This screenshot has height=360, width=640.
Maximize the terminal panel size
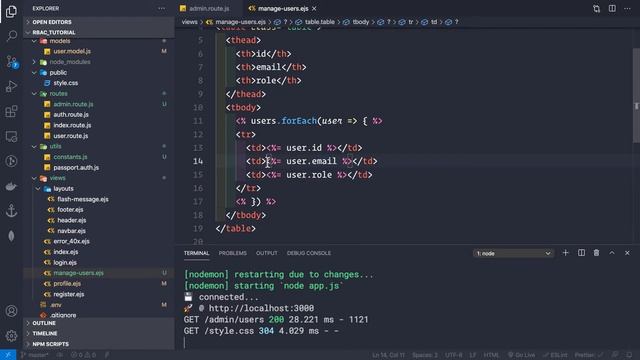pos(612,253)
